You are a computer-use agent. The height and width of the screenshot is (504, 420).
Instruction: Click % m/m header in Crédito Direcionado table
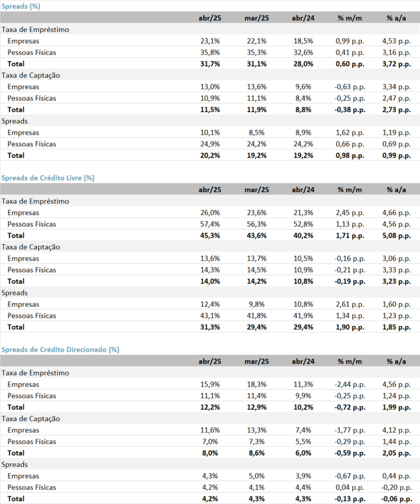pyautogui.click(x=350, y=361)
